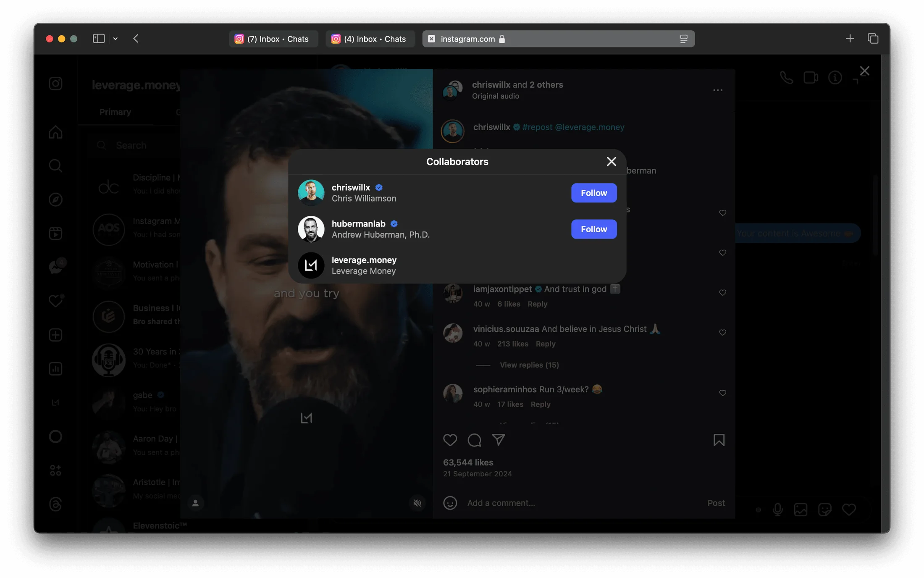The width and height of the screenshot is (924, 578).
Task: Open Dashboard chart icon in sidebar
Action: tap(55, 369)
